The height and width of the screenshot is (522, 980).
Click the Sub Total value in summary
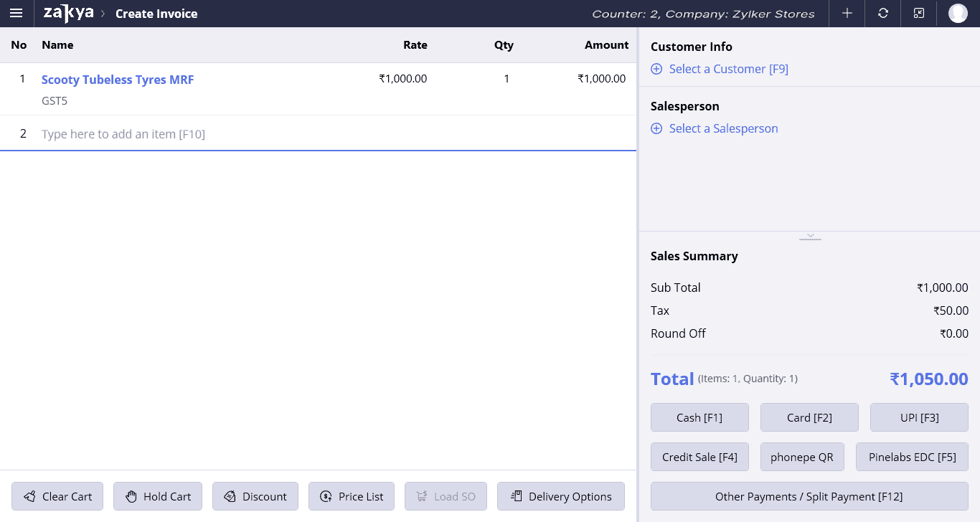pyautogui.click(x=943, y=288)
